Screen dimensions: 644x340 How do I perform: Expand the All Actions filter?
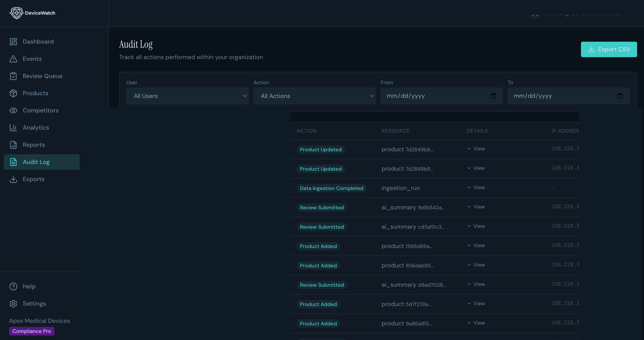coord(314,96)
